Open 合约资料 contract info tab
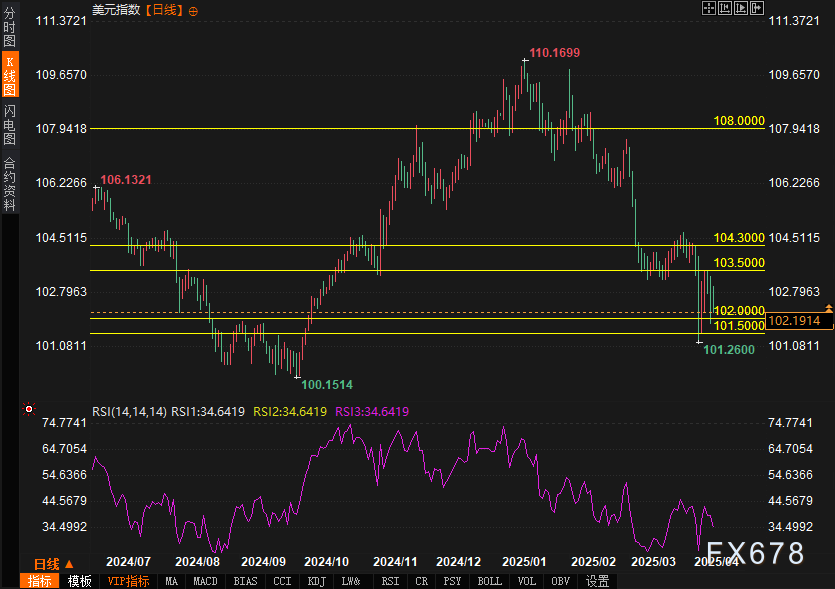The image size is (835, 589). 9,184
